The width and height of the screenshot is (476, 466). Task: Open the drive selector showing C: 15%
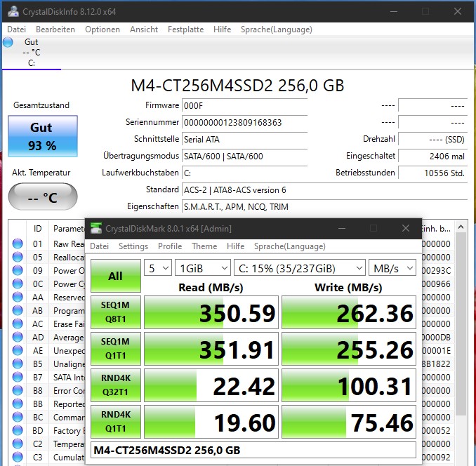pos(300,268)
